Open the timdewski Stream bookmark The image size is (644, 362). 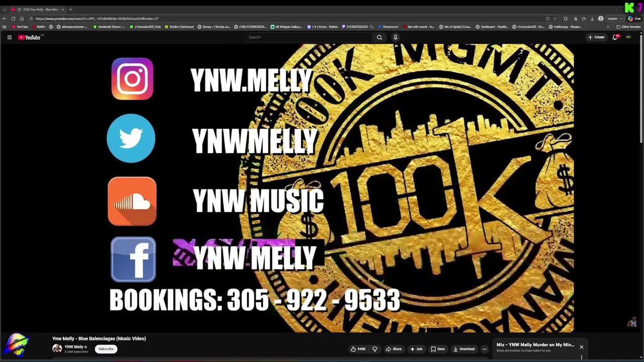click(108, 27)
